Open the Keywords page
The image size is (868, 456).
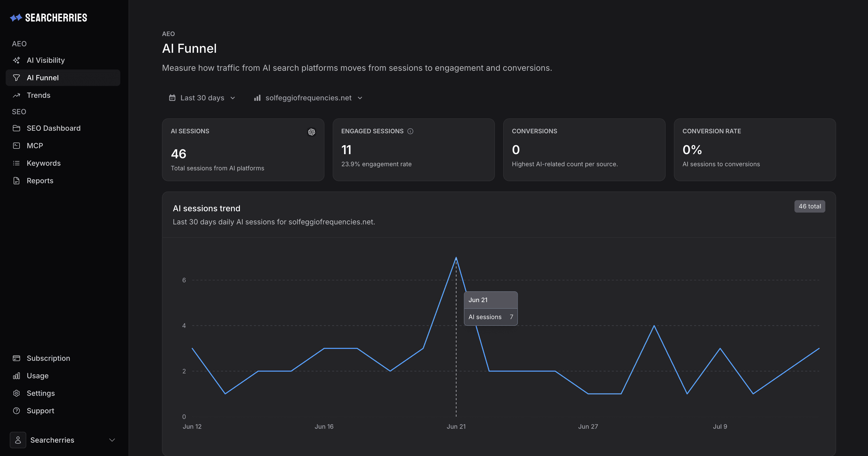[63, 163]
